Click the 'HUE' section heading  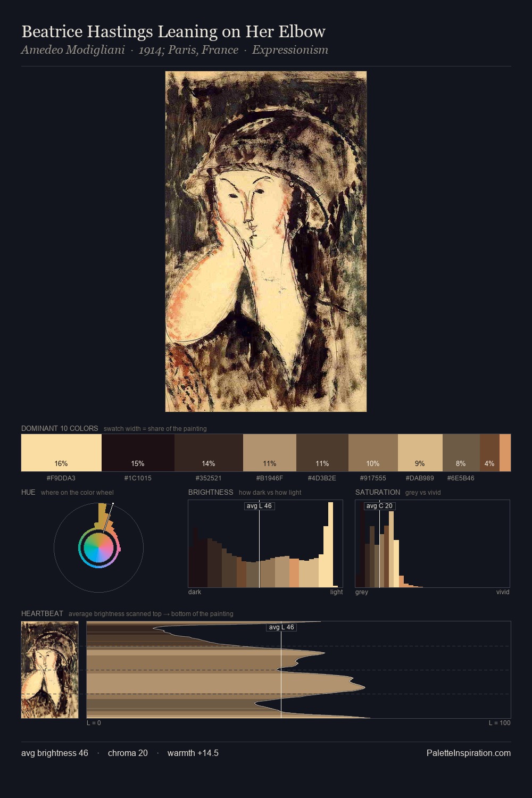(28, 492)
